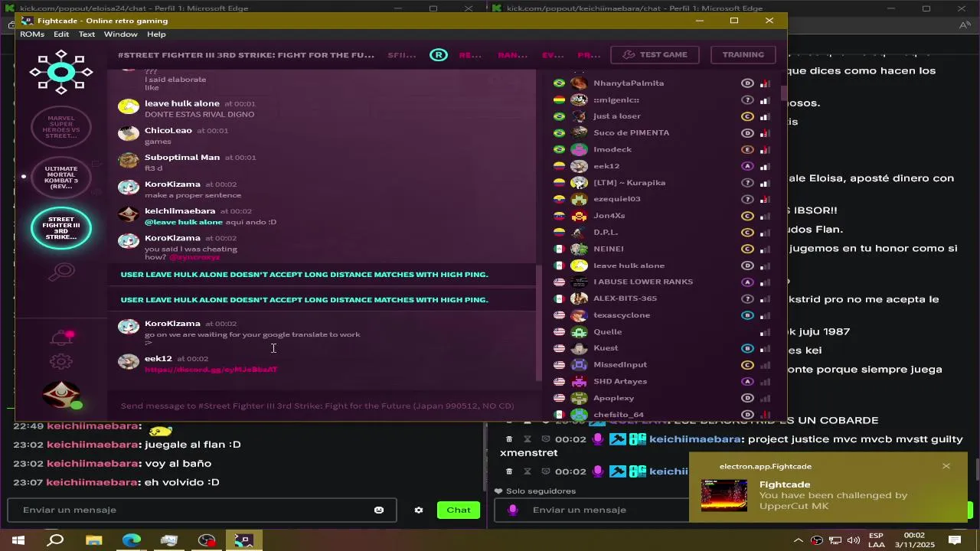Viewport: 980px width, 551px height.
Task: Open the Text menu
Action: tap(87, 34)
